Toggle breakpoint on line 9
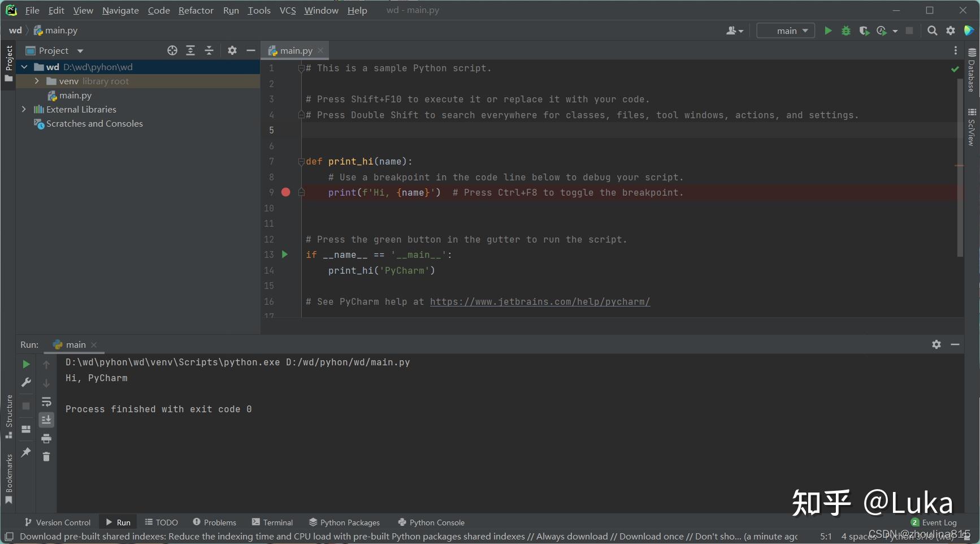The height and width of the screenshot is (544, 980). 286,192
